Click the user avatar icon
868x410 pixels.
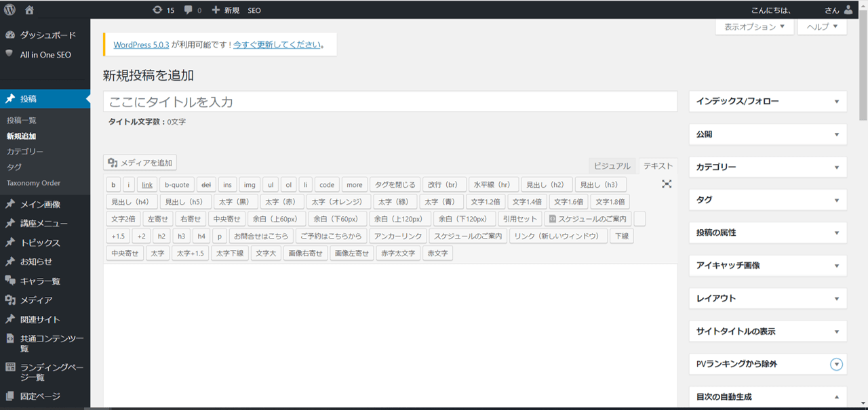point(849,10)
